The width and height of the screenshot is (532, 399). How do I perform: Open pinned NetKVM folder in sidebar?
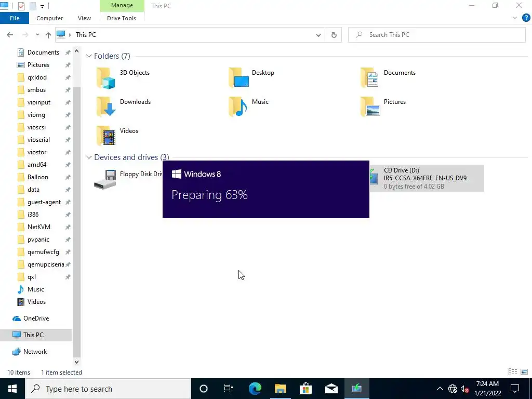coord(38,227)
